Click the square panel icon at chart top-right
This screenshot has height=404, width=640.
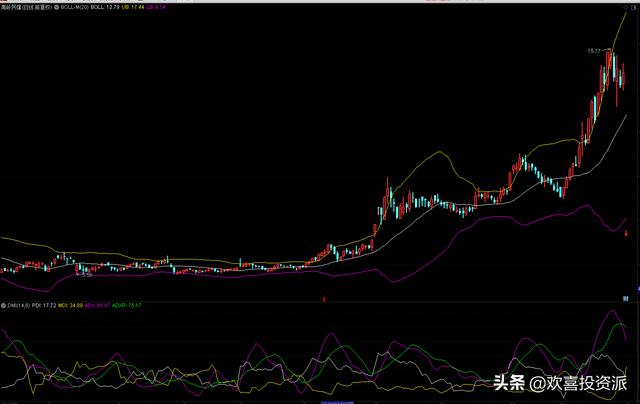(633, 7)
